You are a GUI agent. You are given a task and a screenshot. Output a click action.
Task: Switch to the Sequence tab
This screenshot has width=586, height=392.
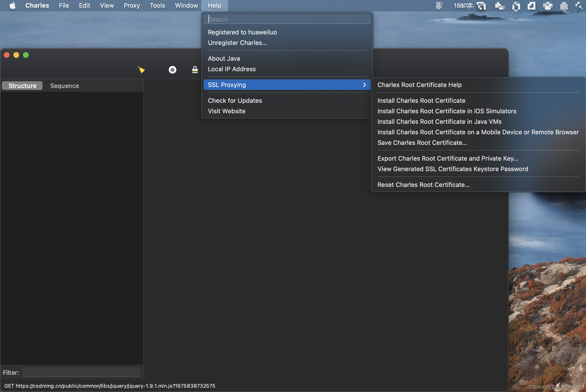point(65,86)
